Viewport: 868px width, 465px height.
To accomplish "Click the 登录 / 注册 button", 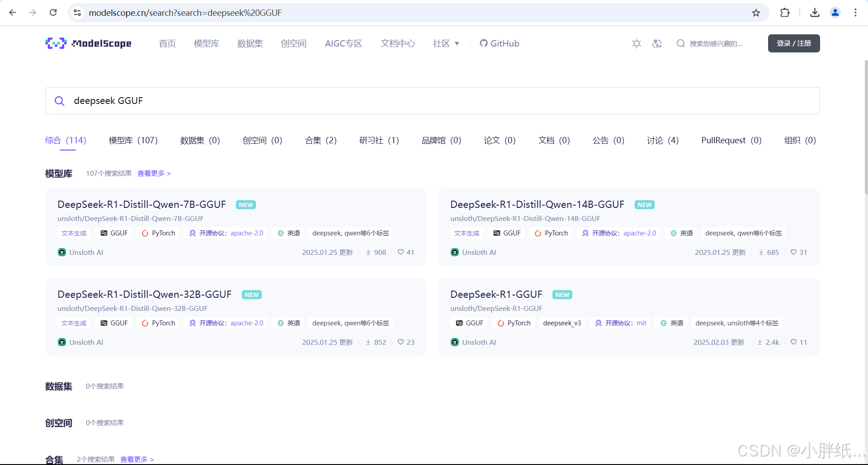I will [x=794, y=43].
